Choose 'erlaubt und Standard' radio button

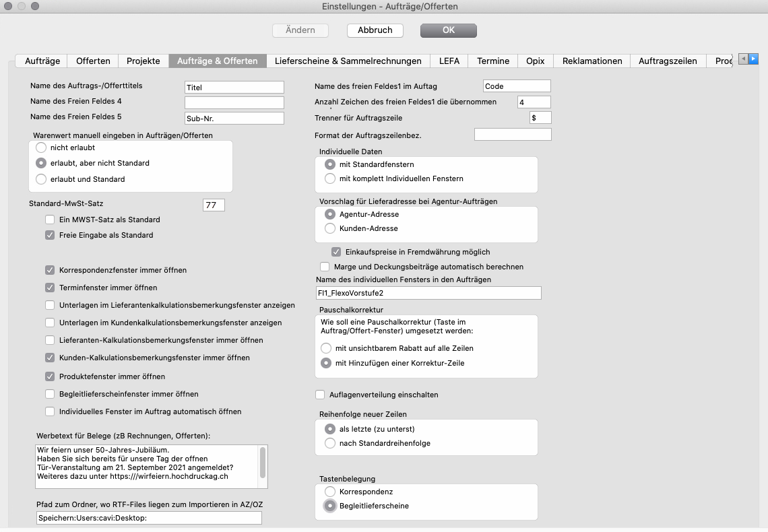[x=41, y=179]
